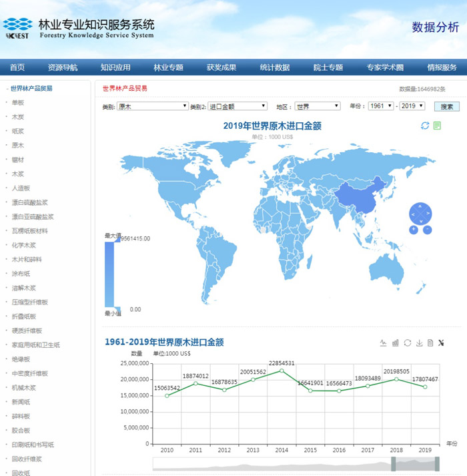Click the Forestry Knowledge Service System logo
This screenshot has width=467, height=476.
(79, 29)
